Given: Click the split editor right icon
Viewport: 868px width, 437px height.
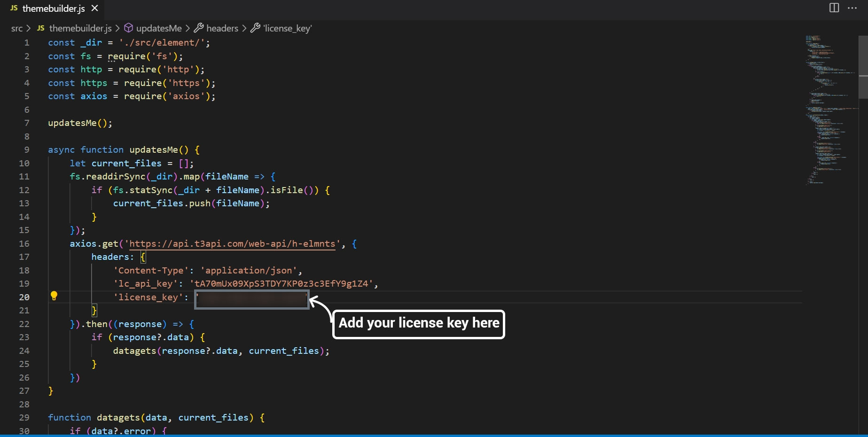Looking at the screenshot, I should pos(834,8).
